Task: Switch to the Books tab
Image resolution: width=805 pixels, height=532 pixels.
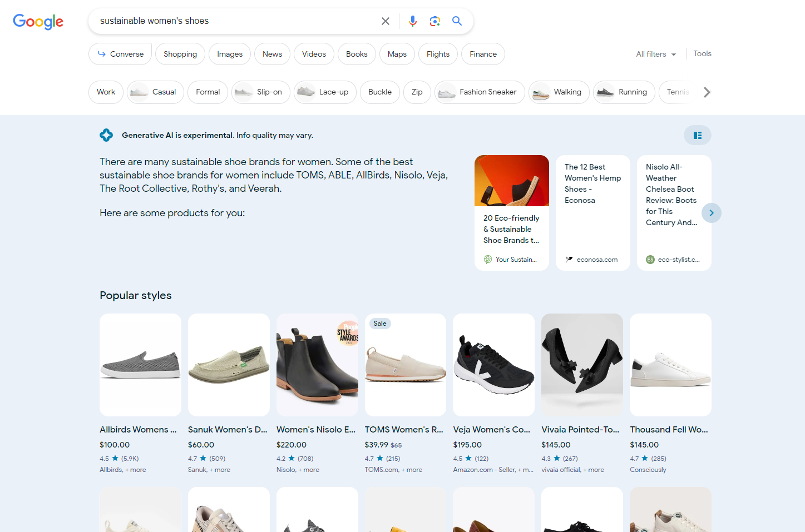Action: 357,54
